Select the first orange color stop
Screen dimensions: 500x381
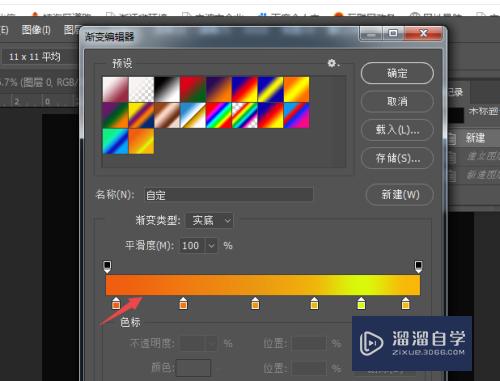pos(116,303)
